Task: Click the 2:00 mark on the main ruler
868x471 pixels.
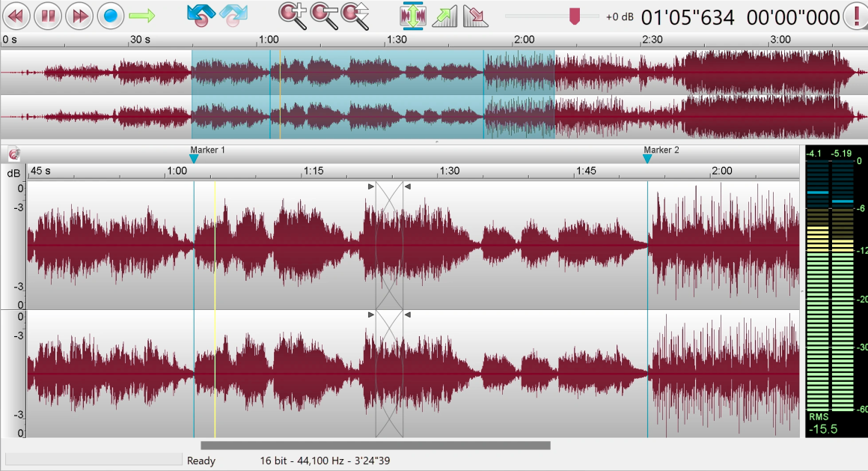Action: [x=722, y=171]
